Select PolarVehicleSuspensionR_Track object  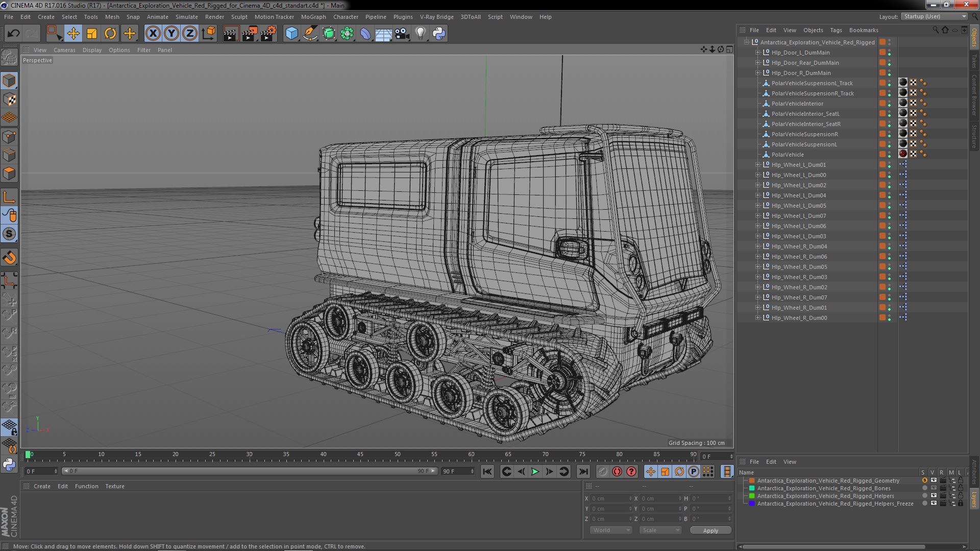tap(812, 93)
